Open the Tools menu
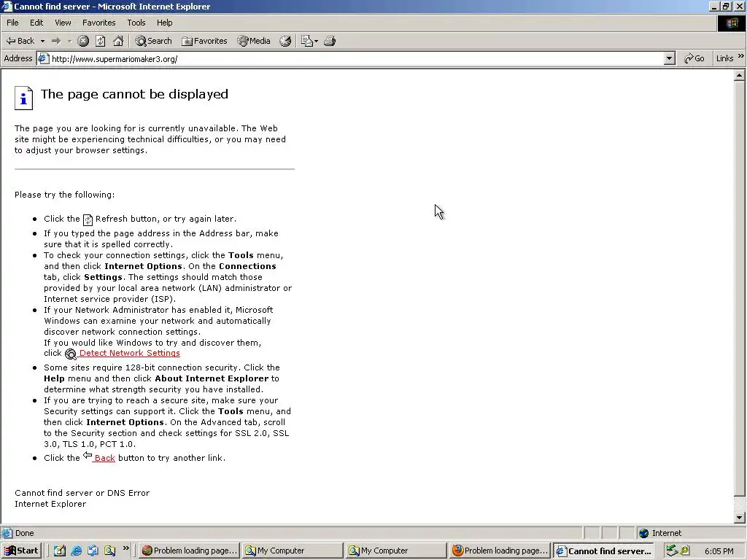This screenshot has width=747, height=560. (x=136, y=23)
